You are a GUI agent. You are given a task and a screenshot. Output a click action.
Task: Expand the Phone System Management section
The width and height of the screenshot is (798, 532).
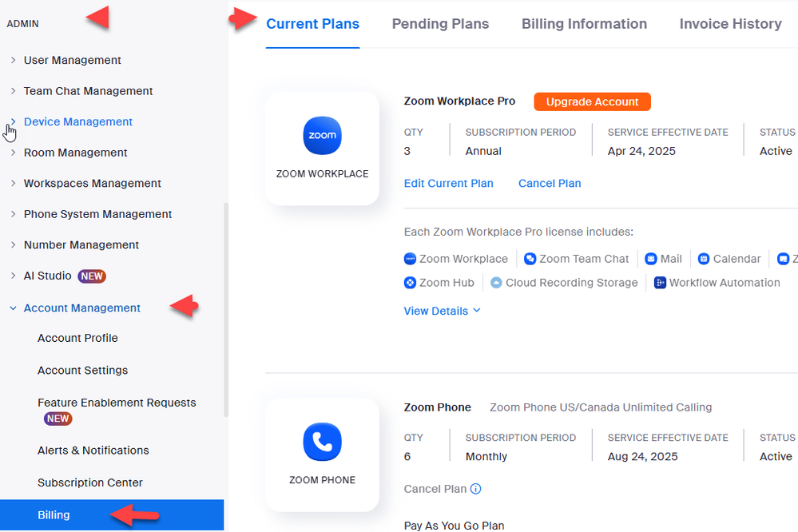(13, 214)
